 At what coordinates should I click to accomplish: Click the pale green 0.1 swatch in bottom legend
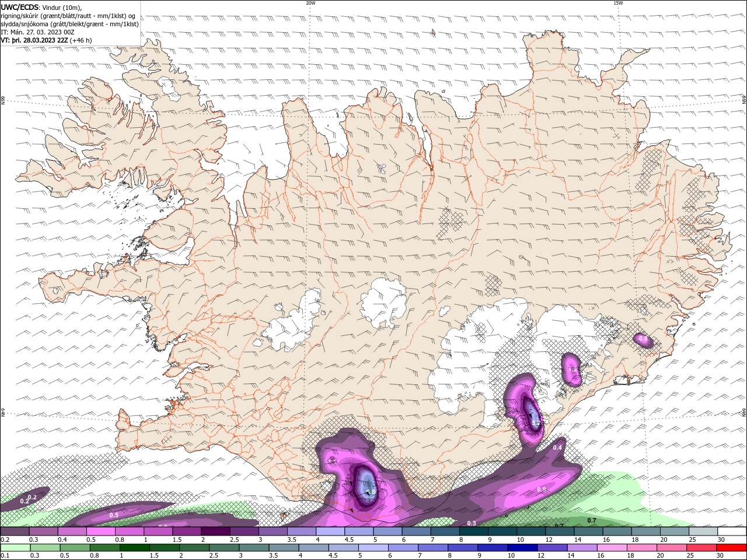[x=16, y=548]
